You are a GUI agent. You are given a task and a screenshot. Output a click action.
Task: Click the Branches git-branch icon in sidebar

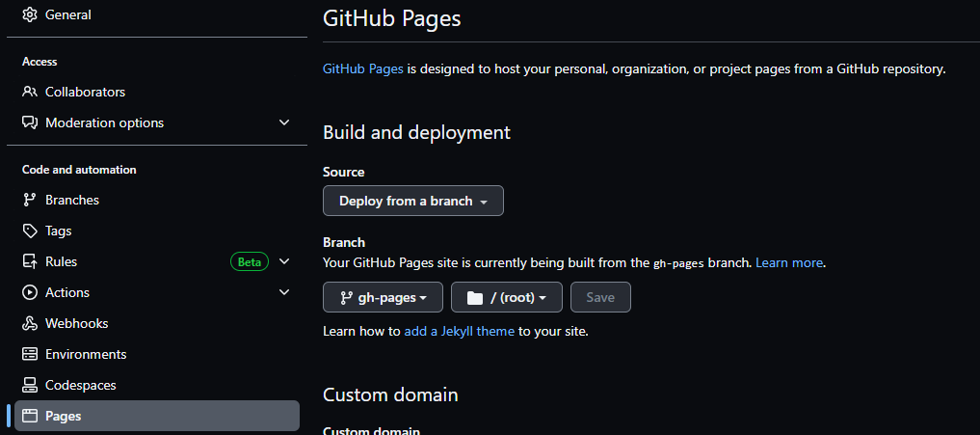click(x=29, y=200)
